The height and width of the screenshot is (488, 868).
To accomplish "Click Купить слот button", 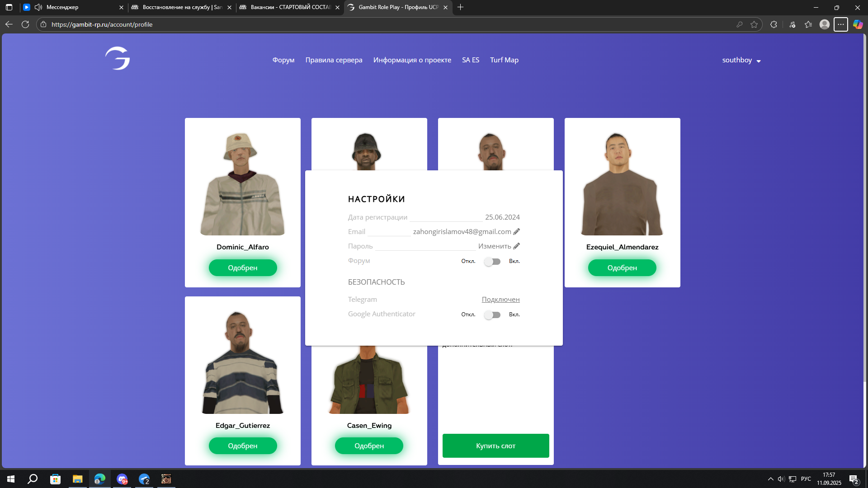I will tap(495, 446).
